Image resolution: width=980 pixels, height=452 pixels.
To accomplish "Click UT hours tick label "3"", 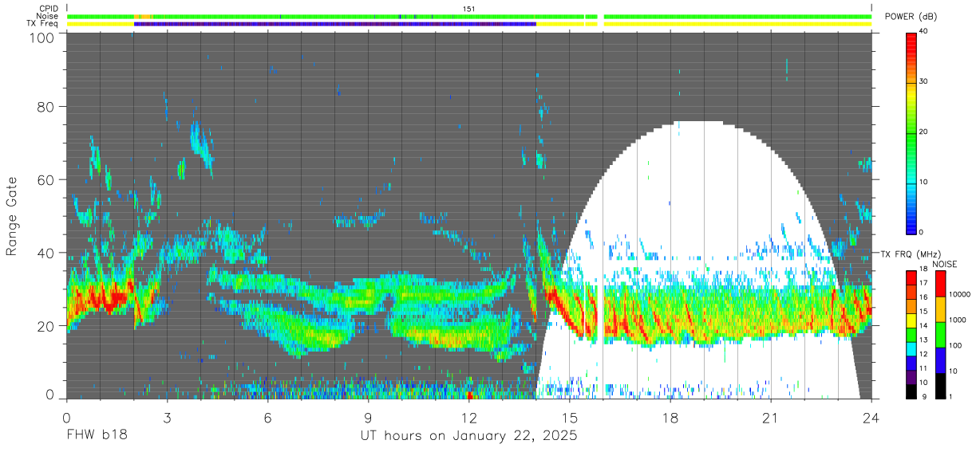I will pos(168,418).
